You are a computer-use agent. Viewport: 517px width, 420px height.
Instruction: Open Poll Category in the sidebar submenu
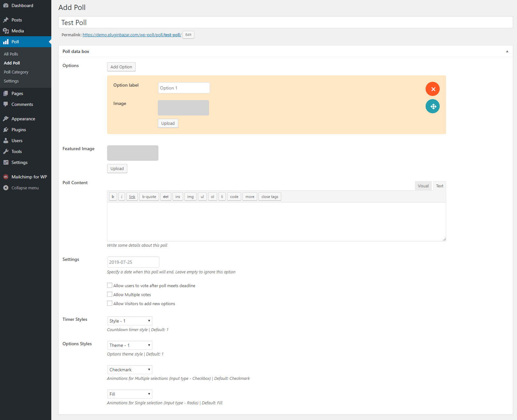tap(16, 72)
